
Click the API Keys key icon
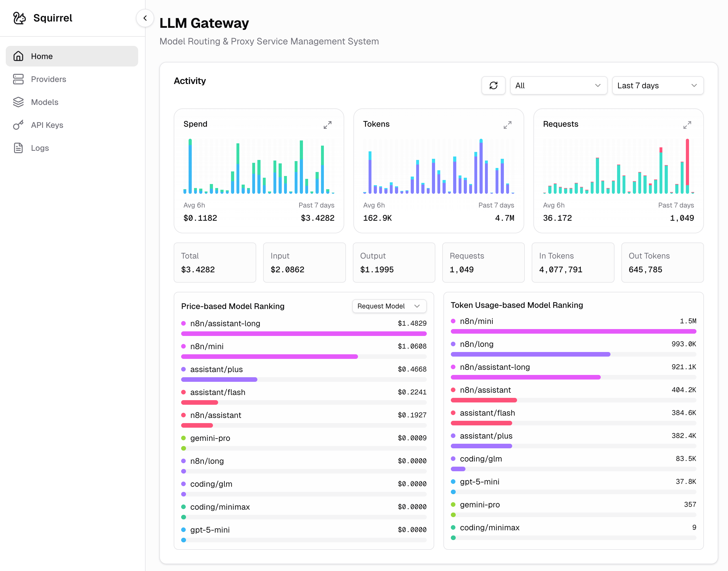pyautogui.click(x=18, y=125)
